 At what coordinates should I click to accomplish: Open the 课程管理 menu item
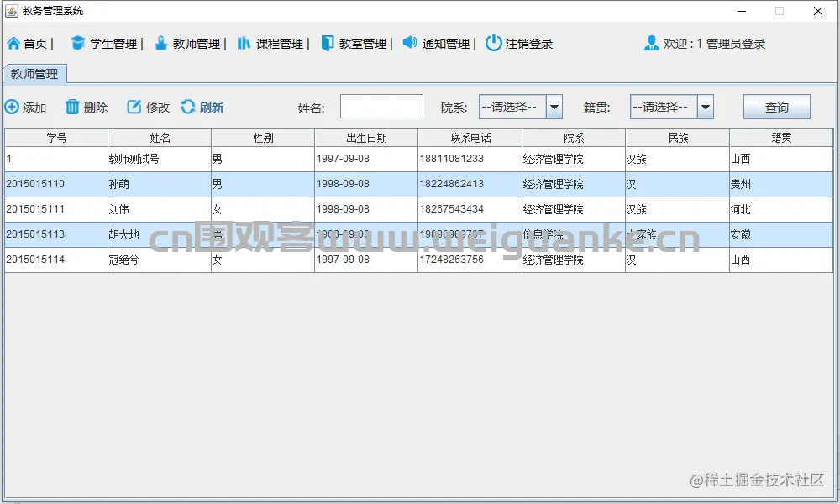280,44
